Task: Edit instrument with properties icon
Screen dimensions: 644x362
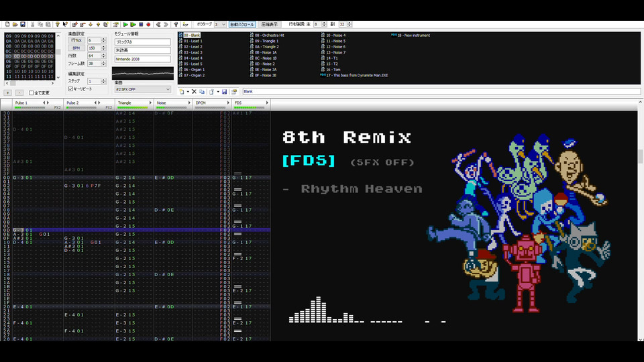Action: click(234, 92)
